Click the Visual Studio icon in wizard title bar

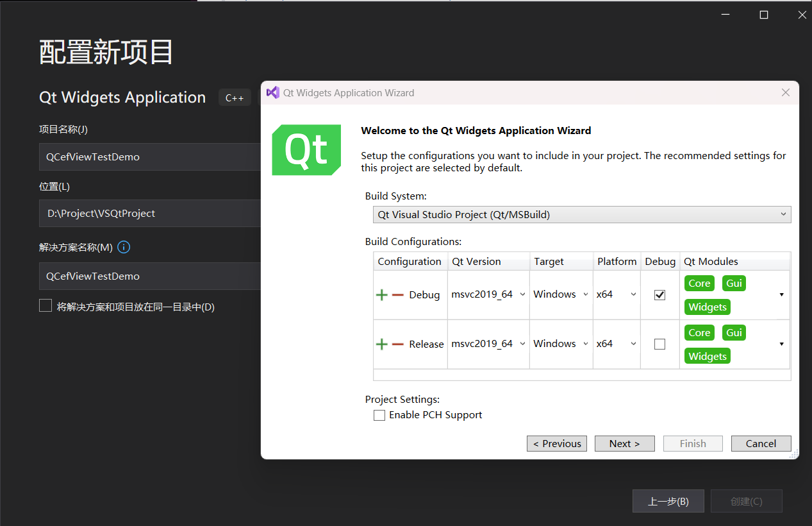(x=272, y=92)
